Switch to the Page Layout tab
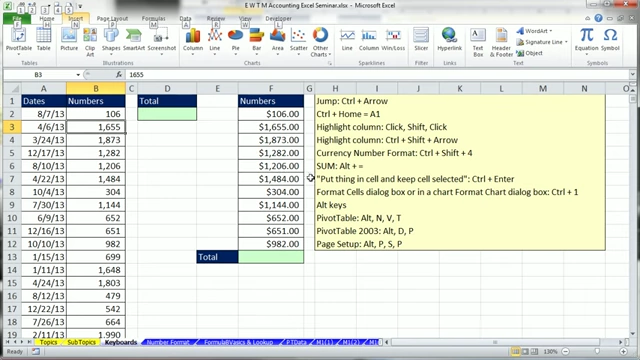The width and height of the screenshot is (640, 360). [x=112, y=18]
